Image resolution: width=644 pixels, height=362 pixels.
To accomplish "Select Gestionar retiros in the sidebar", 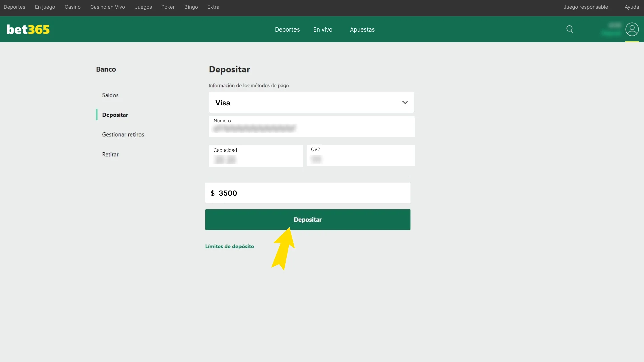I will [x=123, y=134].
